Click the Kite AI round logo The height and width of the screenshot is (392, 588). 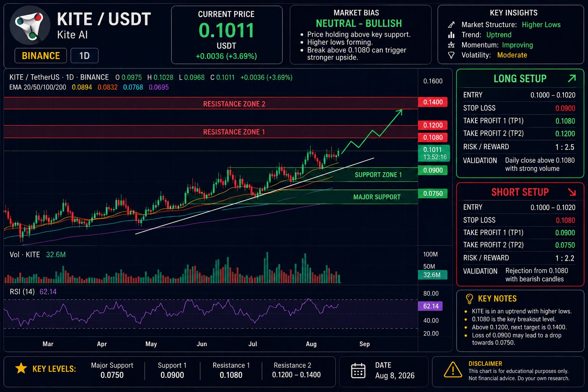pyautogui.click(x=30, y=25)
